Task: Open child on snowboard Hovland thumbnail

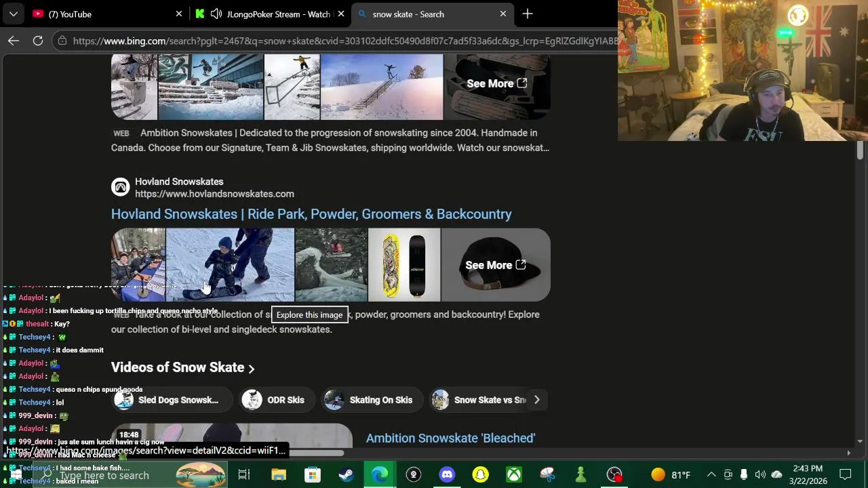Action: coord(230,264)
